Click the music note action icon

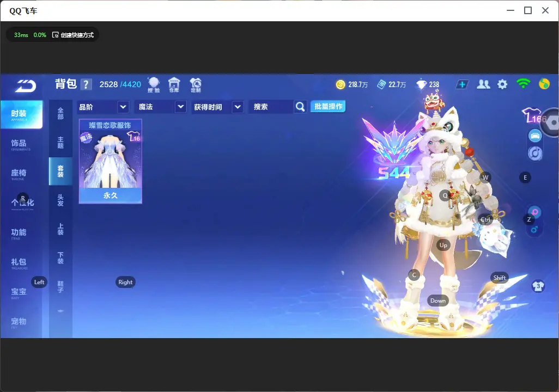tap(535, 153)
